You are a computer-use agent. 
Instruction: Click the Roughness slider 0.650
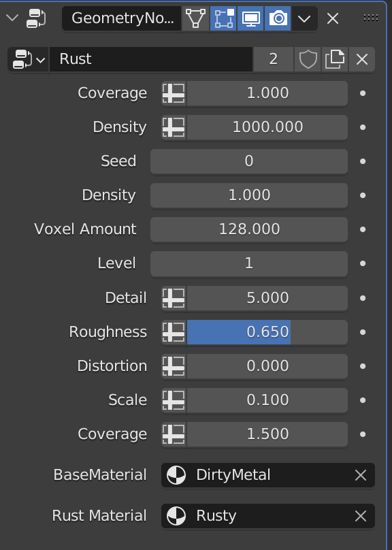pos(267,331)
